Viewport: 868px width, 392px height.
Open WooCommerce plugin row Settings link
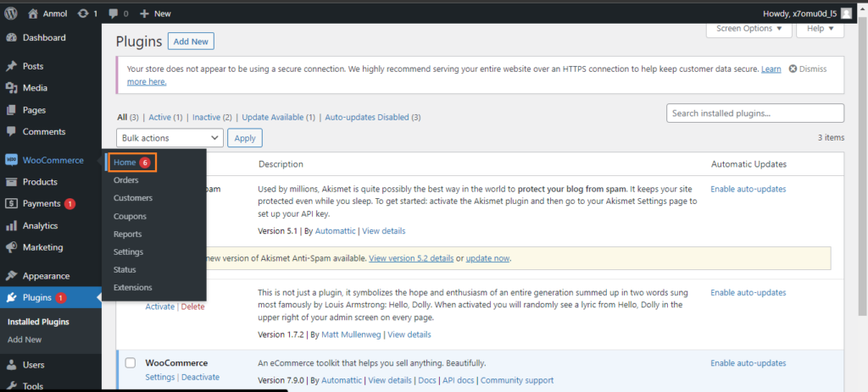[x=160, y=377]
